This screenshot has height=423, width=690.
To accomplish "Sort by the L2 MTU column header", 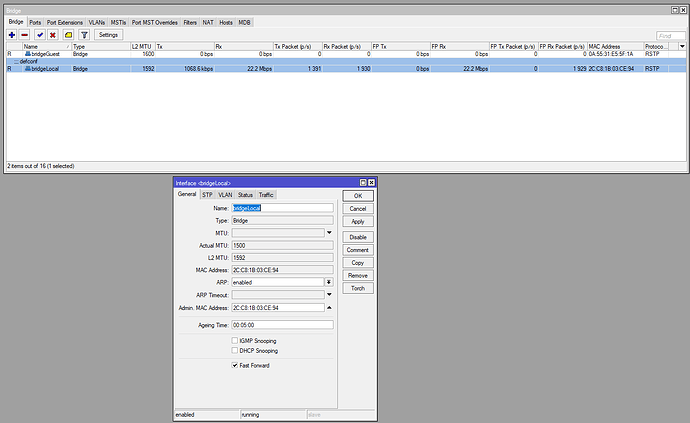I will (142, 46).
